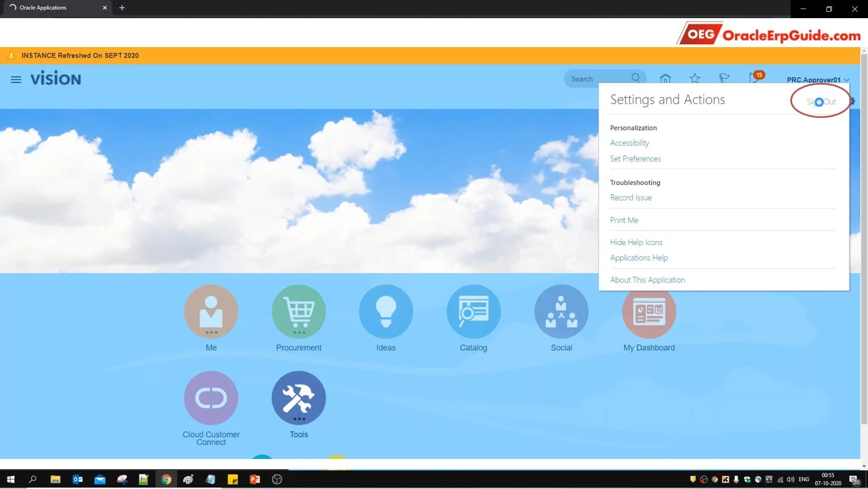The width and height of the screenshot is (868, 489).
Task: Open About This Application
Action: pos(647,280)
